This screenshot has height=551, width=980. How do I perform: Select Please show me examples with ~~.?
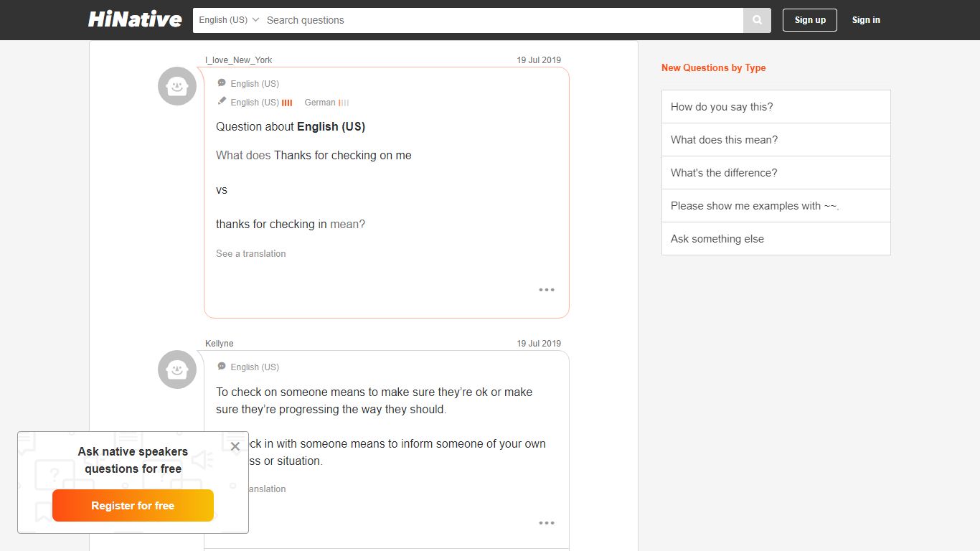[x=776, y=206]
